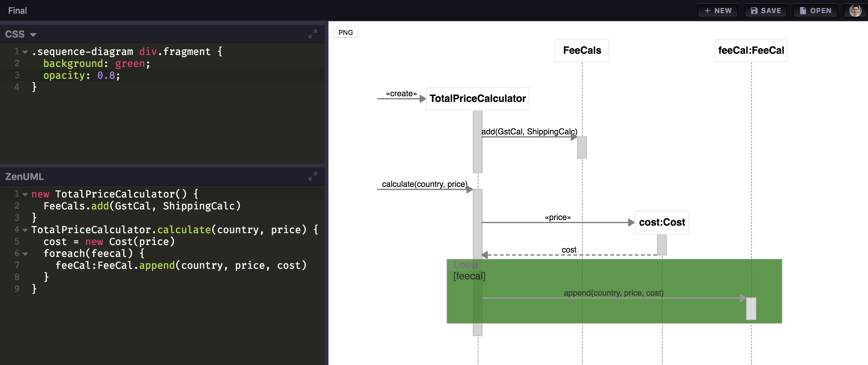Click the OPEN file icon

tap(803, 11)
